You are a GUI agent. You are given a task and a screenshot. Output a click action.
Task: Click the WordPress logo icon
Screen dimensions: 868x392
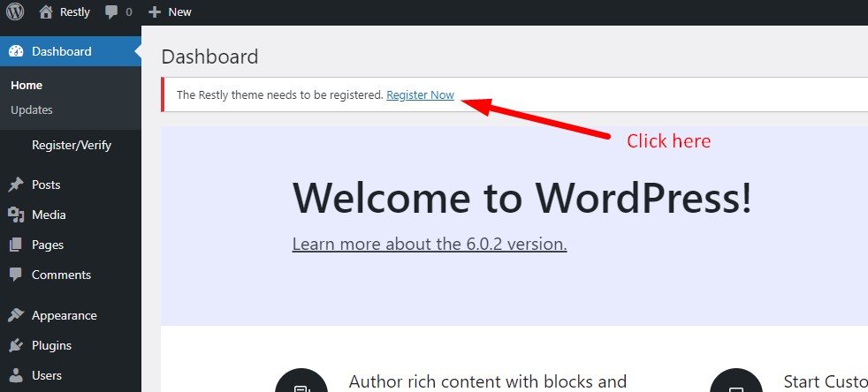15,12
